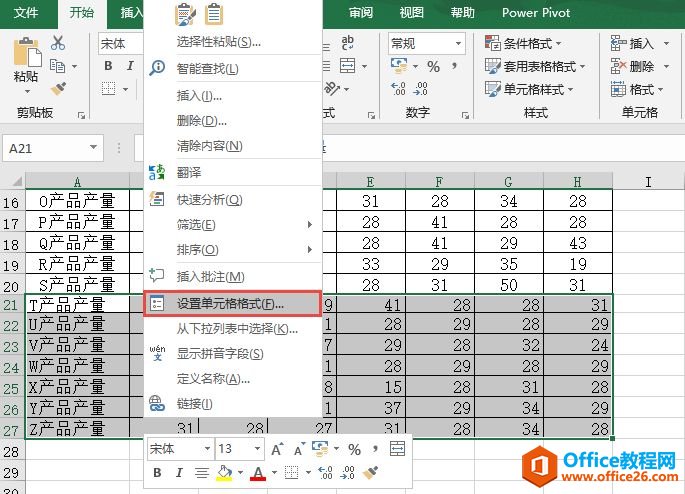The width and height of the screenshot is (685, 494).
Task: Open the Copy dropdown arrow
Action: (74, 67)
